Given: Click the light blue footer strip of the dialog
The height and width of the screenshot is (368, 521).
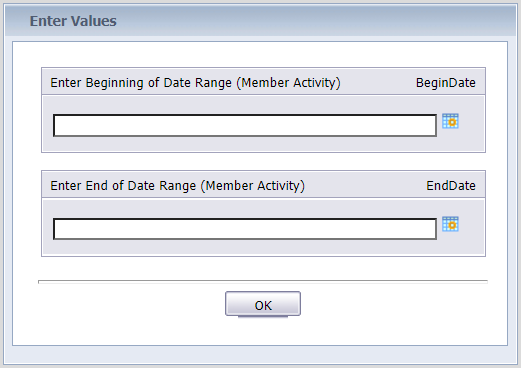Looking at the screenshot, I should 260,355.
